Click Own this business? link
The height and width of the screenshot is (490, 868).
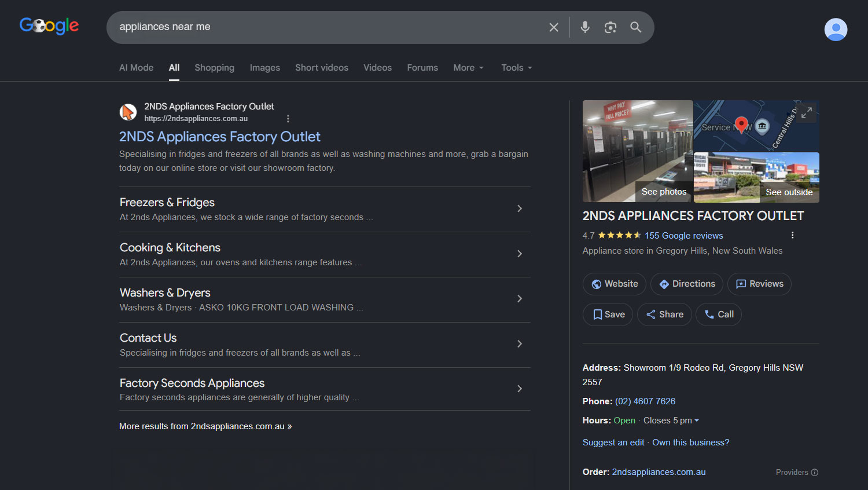(x=691, y=443)
